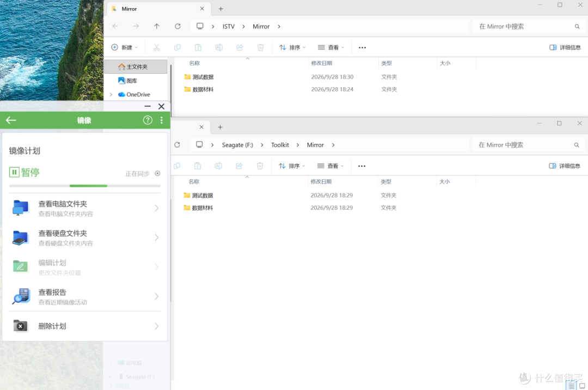Viewport: 588px width, 390px height.
Task: Click the refresh icon in top Explorer window
Action: tap(177, 26)
